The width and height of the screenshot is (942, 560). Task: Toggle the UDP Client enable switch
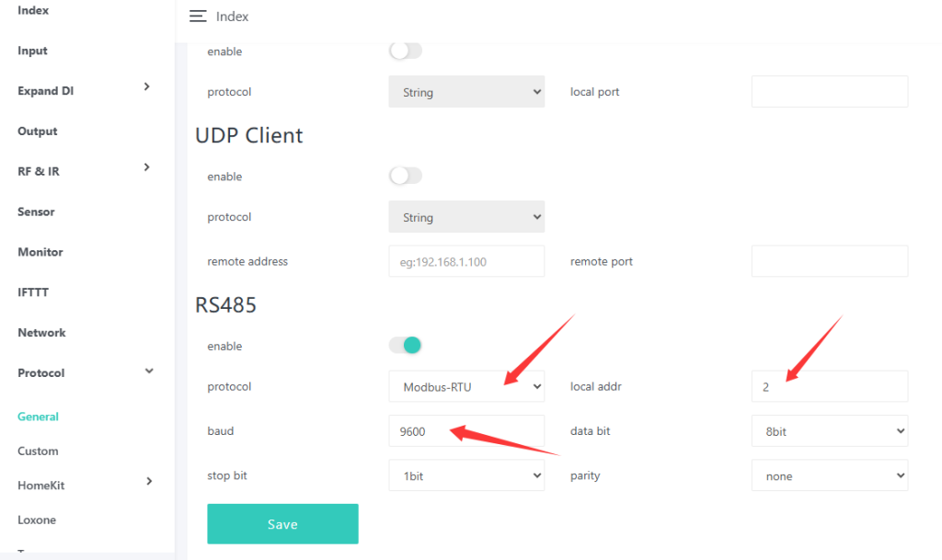tap(406, 176)
